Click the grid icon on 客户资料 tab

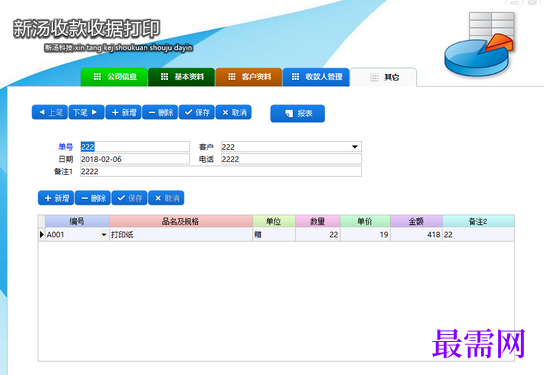[x=232, y=77]
